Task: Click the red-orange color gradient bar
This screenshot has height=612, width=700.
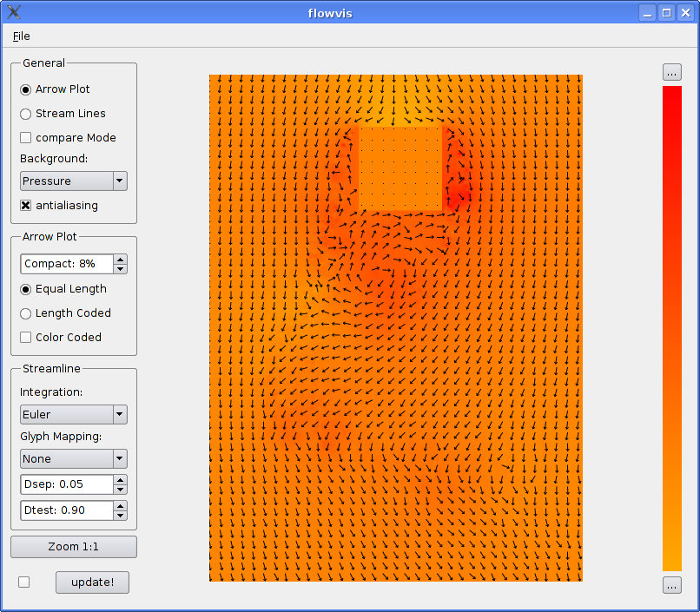Action: click(x=671, y=328)
